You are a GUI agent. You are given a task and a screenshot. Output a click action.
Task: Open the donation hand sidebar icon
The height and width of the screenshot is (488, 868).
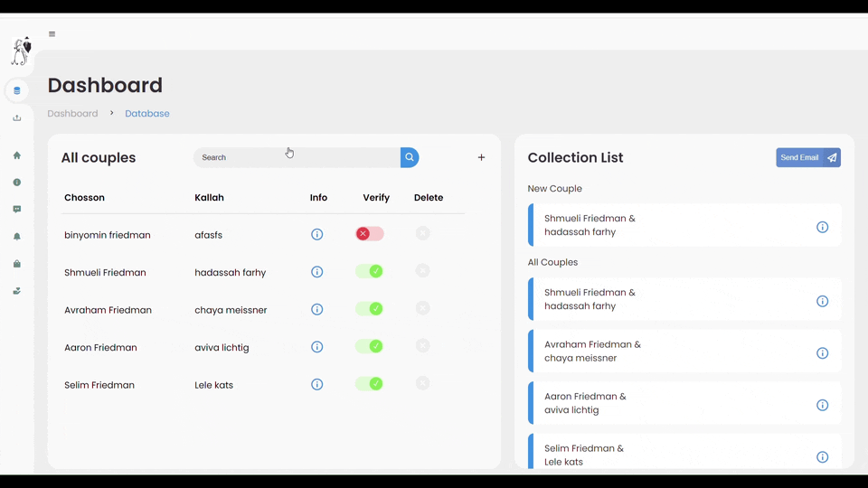17,291
